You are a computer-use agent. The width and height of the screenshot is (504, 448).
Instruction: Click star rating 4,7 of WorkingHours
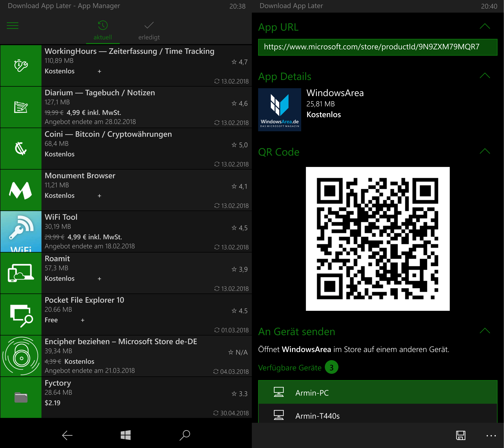(239, 62)
